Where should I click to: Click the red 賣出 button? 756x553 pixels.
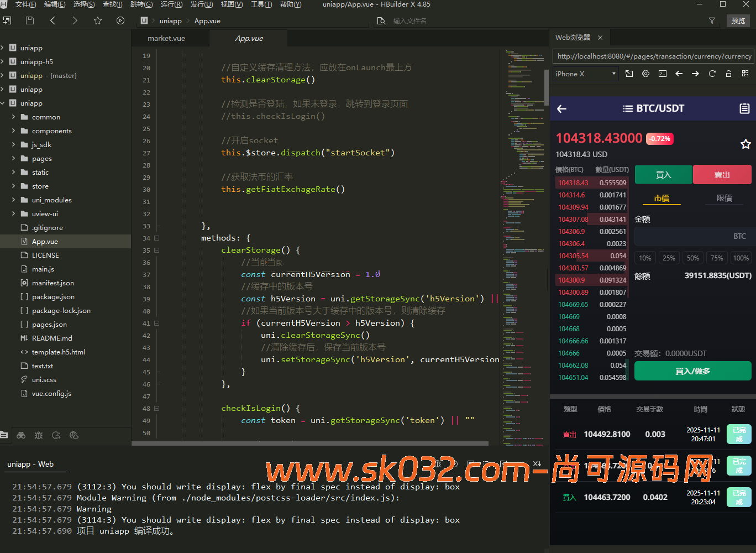point(722,175)
